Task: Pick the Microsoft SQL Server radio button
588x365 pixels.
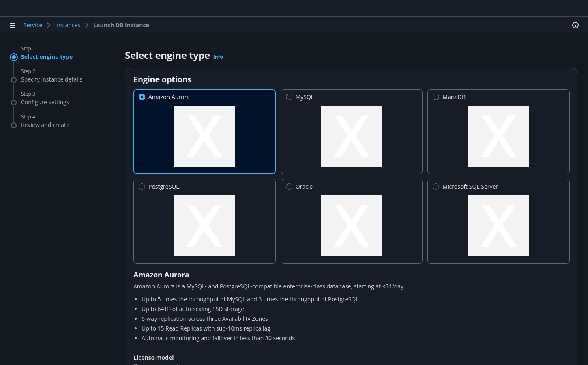Action: [x=436, y=187]
